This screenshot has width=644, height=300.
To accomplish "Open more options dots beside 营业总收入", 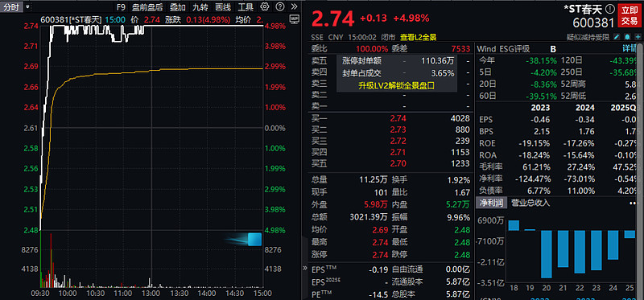I will click(x=633, y=203).
